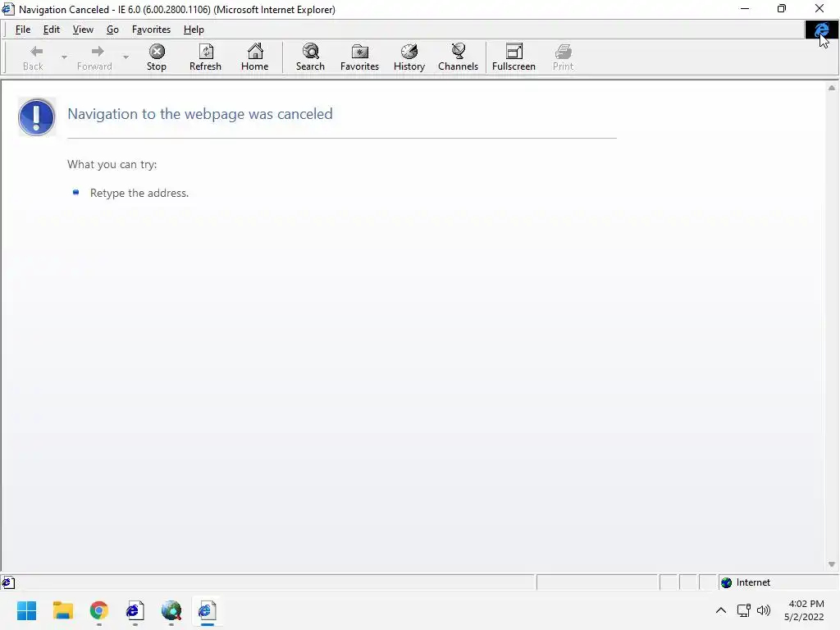Switch to Fullscreen mode
The height and width of the screenshot is (630, 840).
point(514,58)
